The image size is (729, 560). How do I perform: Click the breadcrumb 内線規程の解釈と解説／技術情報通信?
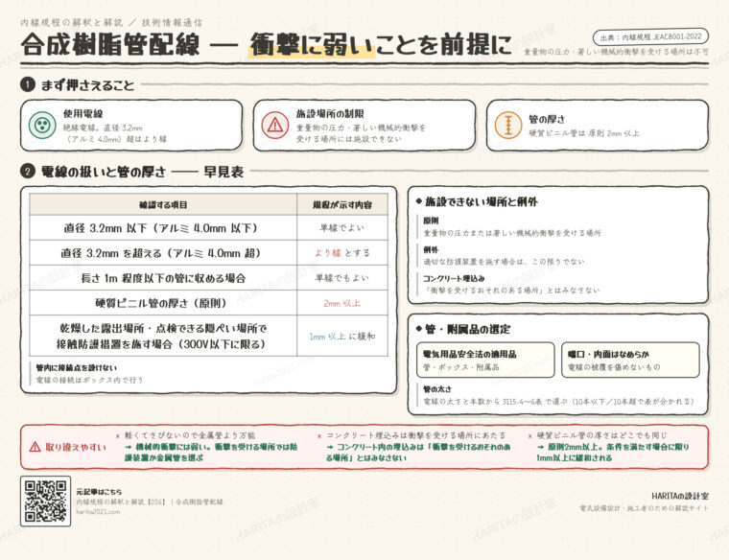click(x=111, y=22)
